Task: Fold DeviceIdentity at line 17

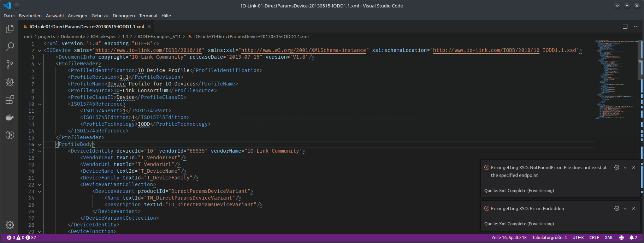Action: point(40,151)
